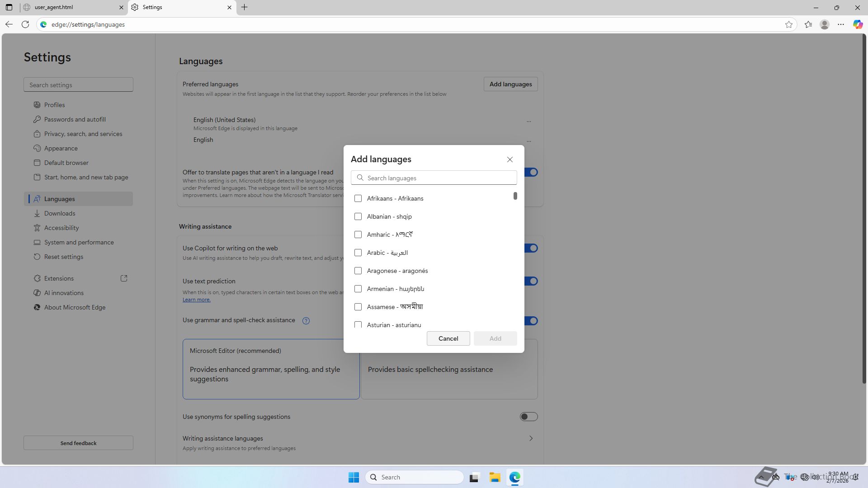Tick the Armenian language checkbox
The width and height of the screenshot is (868, 488).
click(x=358, y=289)
